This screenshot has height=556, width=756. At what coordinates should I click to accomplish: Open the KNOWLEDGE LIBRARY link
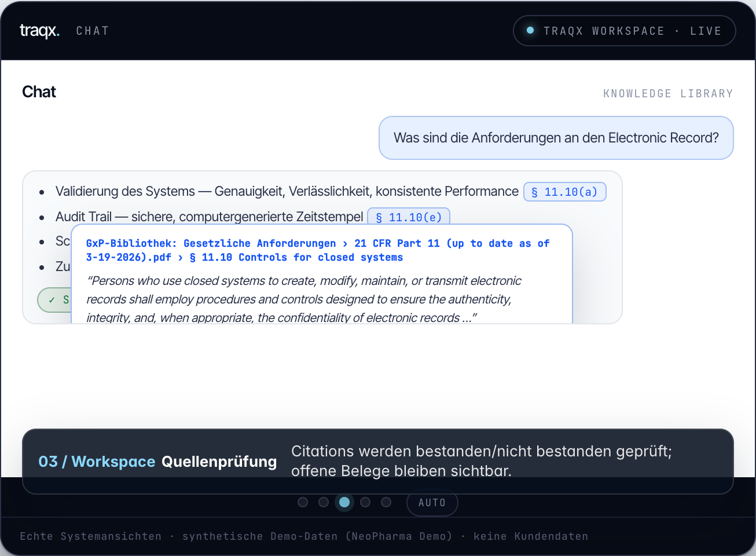click(x=668, y=93)
